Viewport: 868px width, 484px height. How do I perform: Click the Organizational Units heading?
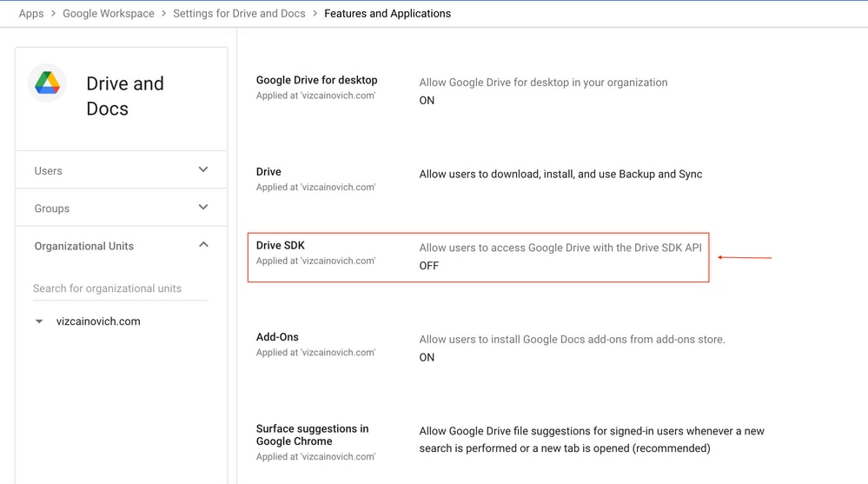tap(84, 246)
